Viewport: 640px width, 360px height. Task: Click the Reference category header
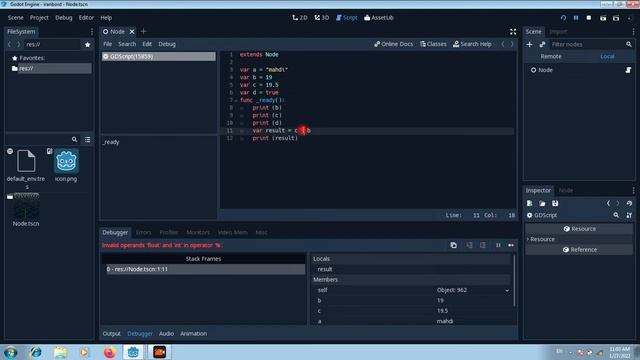[x=580, y=249]
